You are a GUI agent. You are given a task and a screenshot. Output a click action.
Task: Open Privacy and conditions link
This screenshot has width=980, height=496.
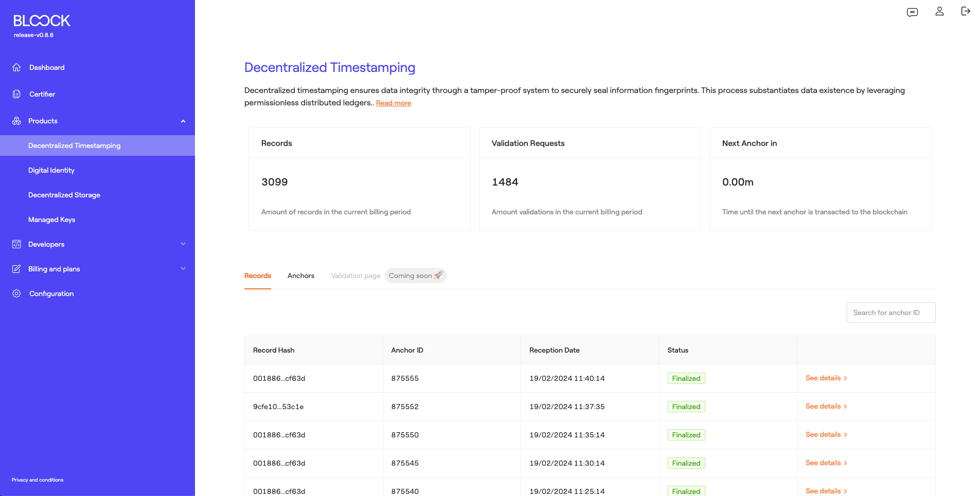coord(38,480)
